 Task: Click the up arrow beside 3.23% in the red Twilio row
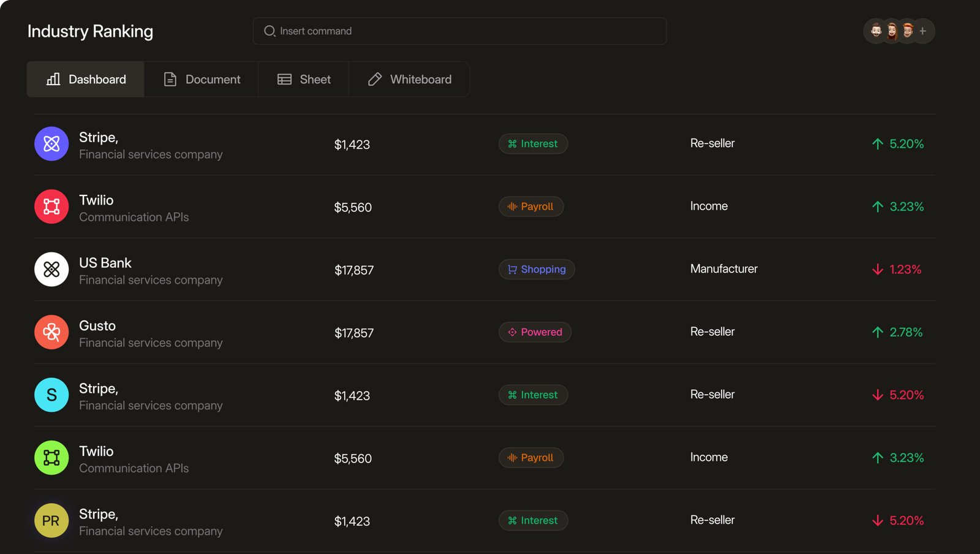(878, 207)
